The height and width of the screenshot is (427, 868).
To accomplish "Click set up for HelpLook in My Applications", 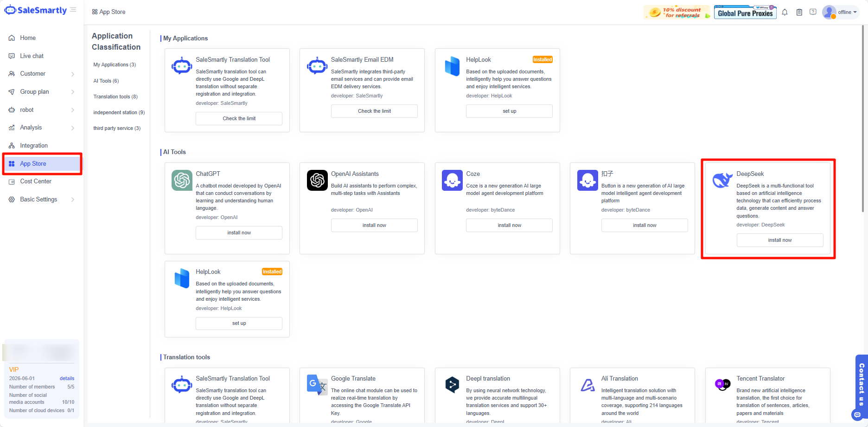I will point(509,111).
